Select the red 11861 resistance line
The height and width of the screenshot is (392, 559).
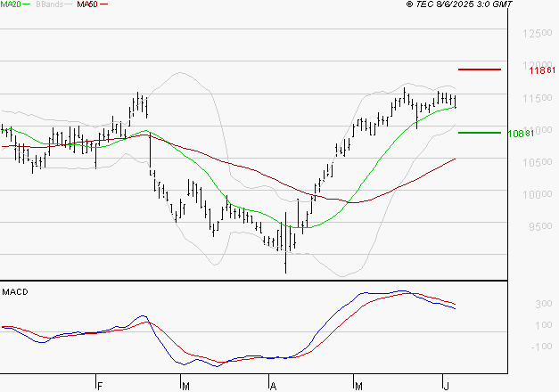tap(479, 69)
